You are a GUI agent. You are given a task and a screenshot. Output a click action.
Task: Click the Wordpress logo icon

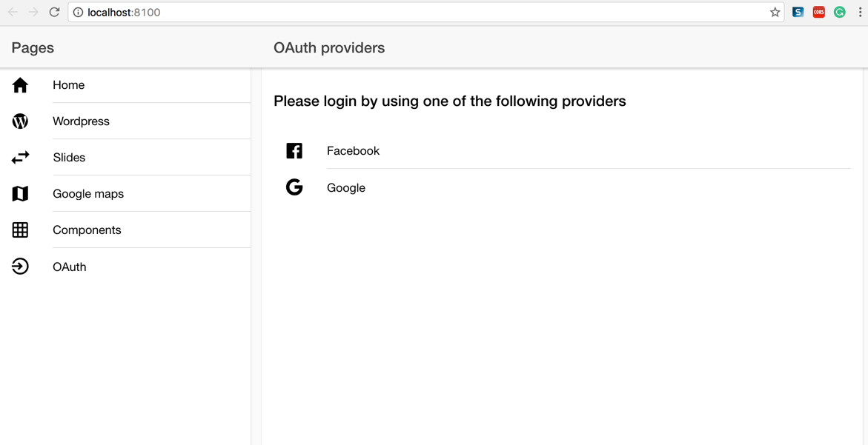(20, 121)
